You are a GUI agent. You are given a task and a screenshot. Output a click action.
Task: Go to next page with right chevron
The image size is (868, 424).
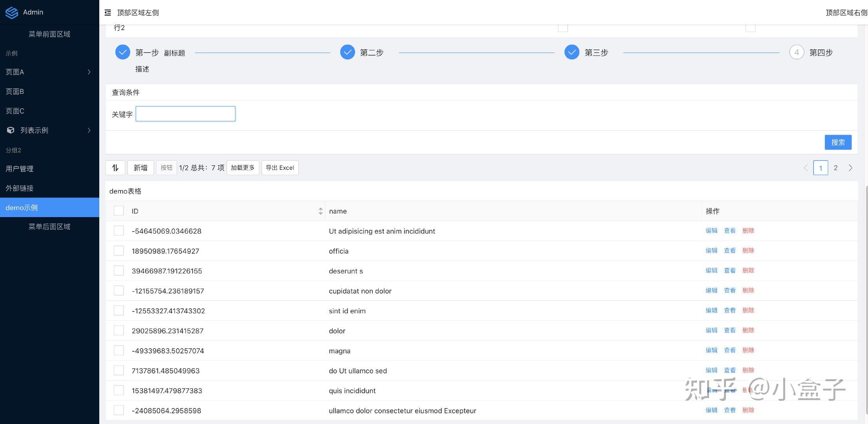(850, 168)
